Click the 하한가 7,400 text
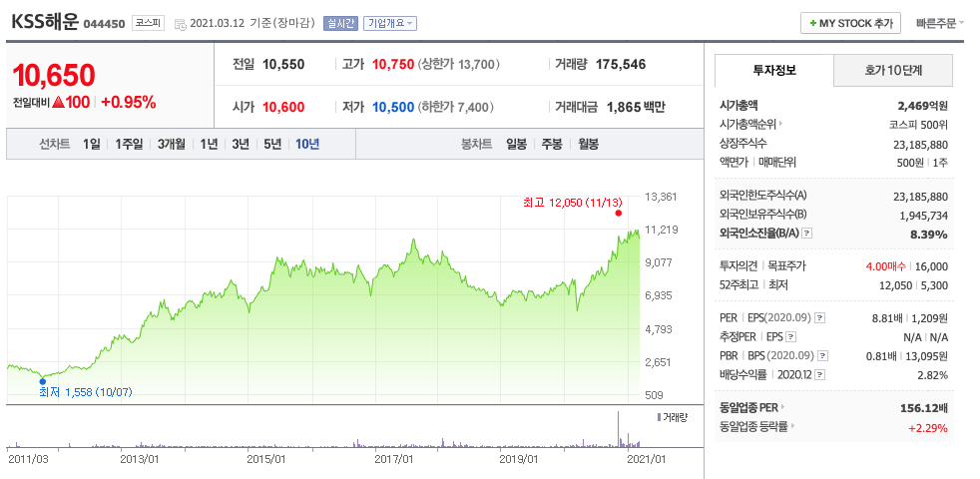The image size is (980, 479). [x=456, y=108]
